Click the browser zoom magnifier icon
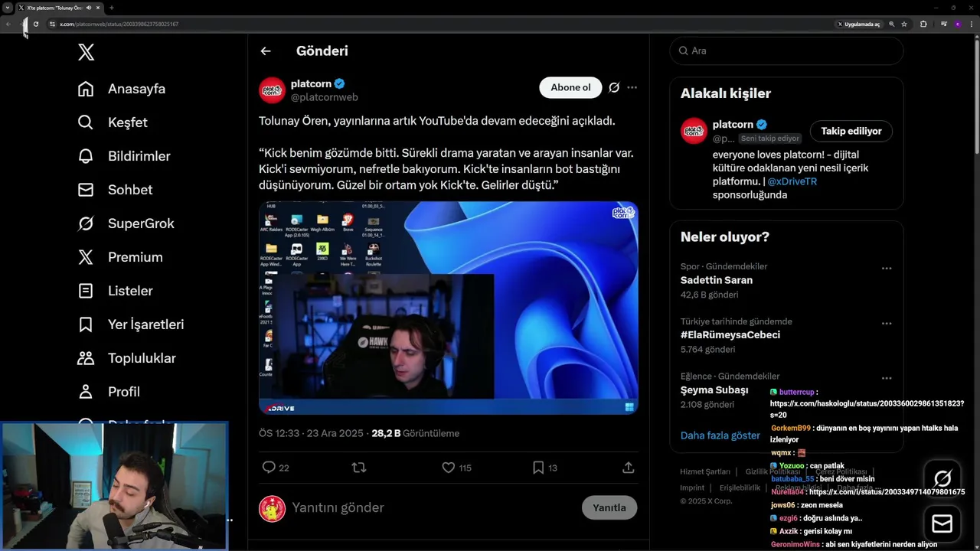Screen dimensions: 980x551 click(891, 24)
